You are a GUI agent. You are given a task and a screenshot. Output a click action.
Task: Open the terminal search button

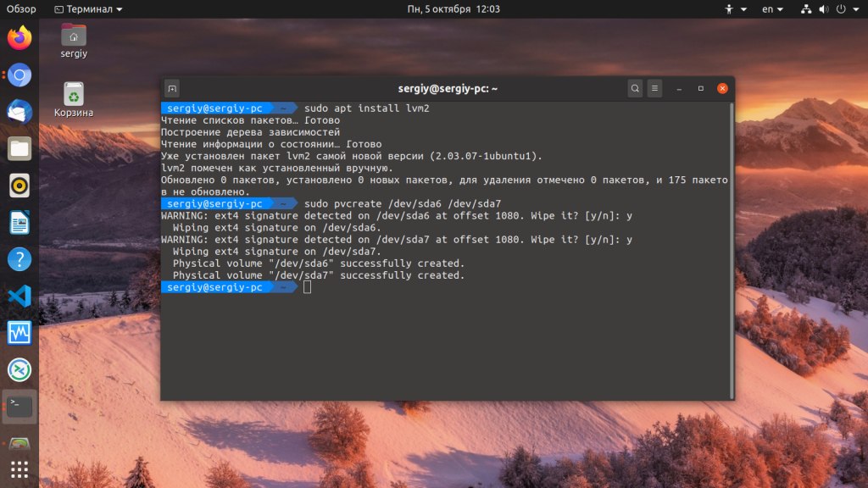point(635,88)
